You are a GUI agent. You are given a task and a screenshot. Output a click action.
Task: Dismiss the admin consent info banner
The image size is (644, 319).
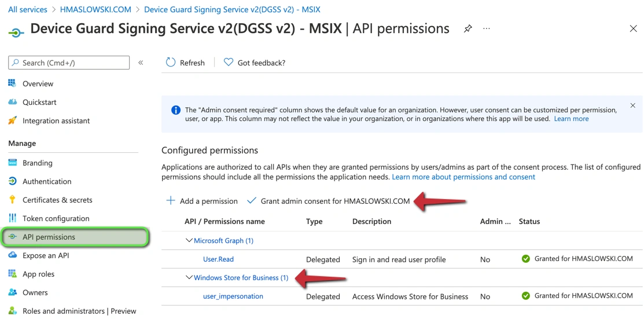(x=632, y=105)
